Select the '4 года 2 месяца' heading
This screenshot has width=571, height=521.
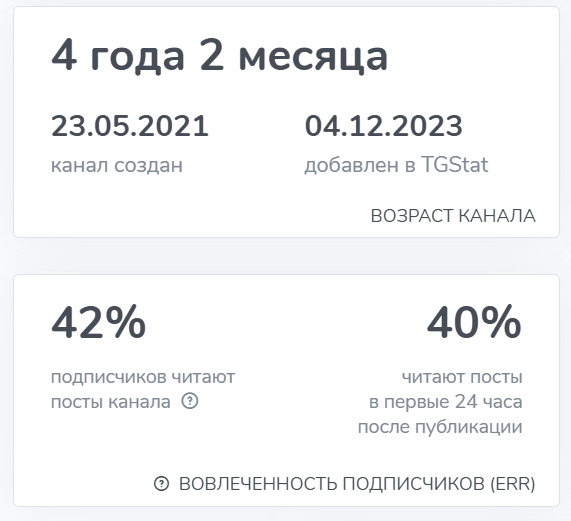pos(219,56)
